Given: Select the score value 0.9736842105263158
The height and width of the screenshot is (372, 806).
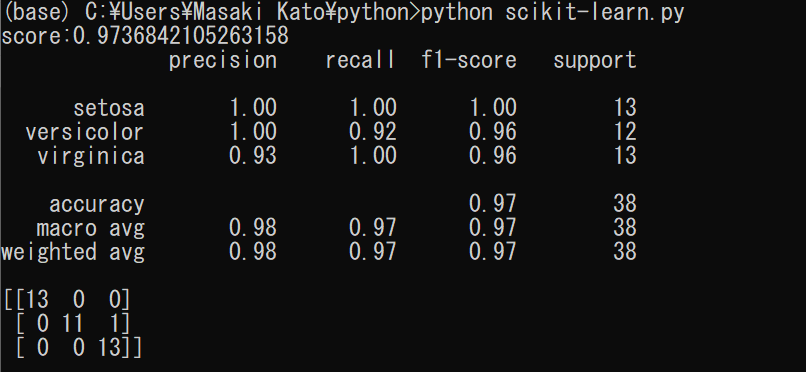Looking at the screenshot, I should tap(181, 36).
